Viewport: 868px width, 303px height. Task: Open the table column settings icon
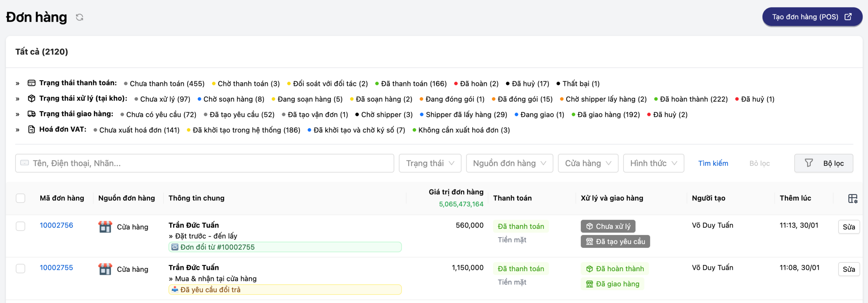(852, 198)
